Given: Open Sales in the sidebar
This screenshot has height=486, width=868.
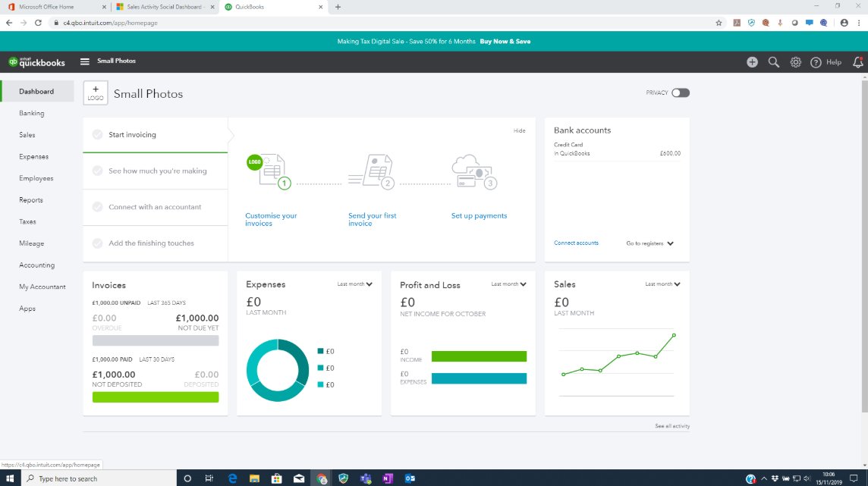Looking at the screenshot, I should (27, 135).
